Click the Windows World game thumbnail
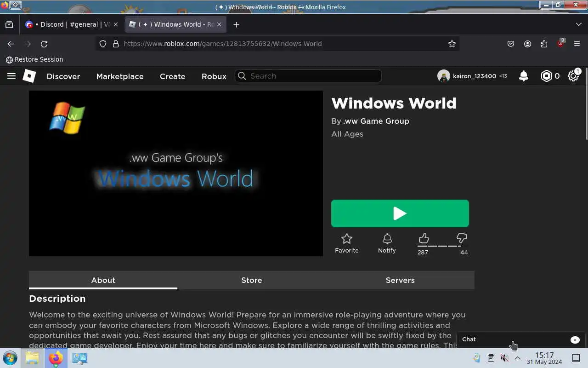Viewport: 588px width, 368px height. [176, 173]
